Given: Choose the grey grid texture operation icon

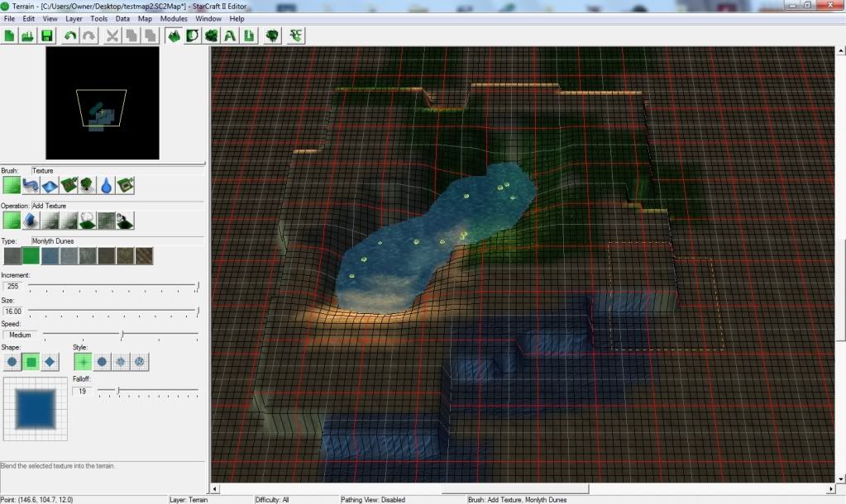Looking at the screenshot, I should click(107, 221).
